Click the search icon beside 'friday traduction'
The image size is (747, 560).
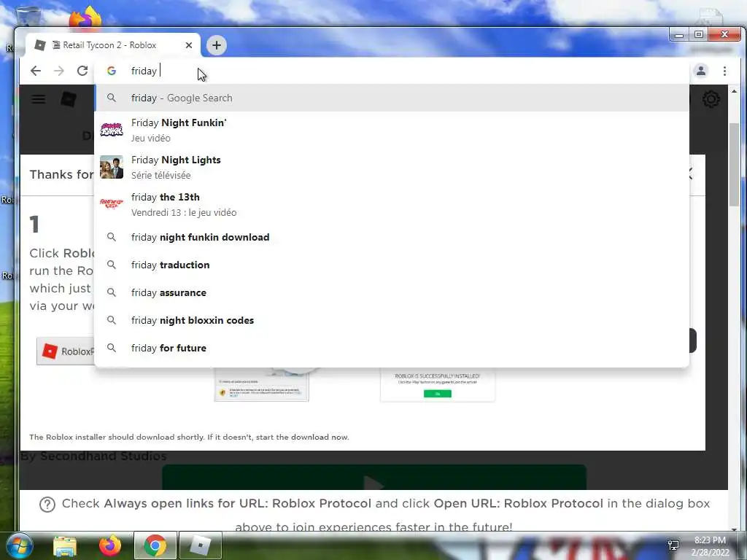click(112, 264)
